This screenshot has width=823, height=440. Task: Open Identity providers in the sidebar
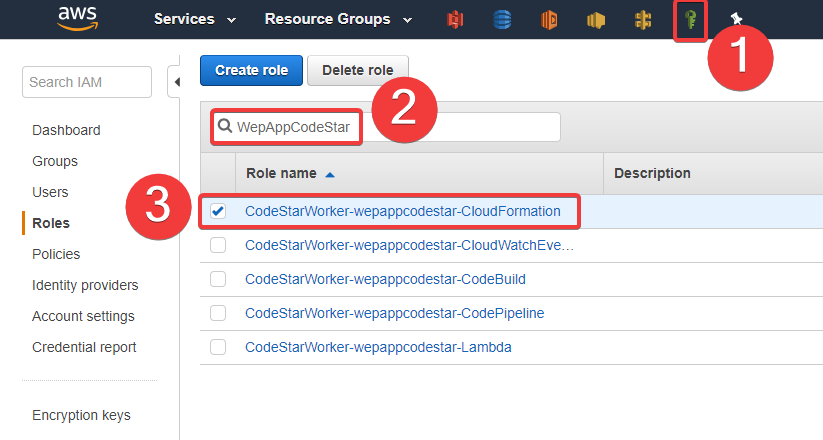click(x=85, y=285)
